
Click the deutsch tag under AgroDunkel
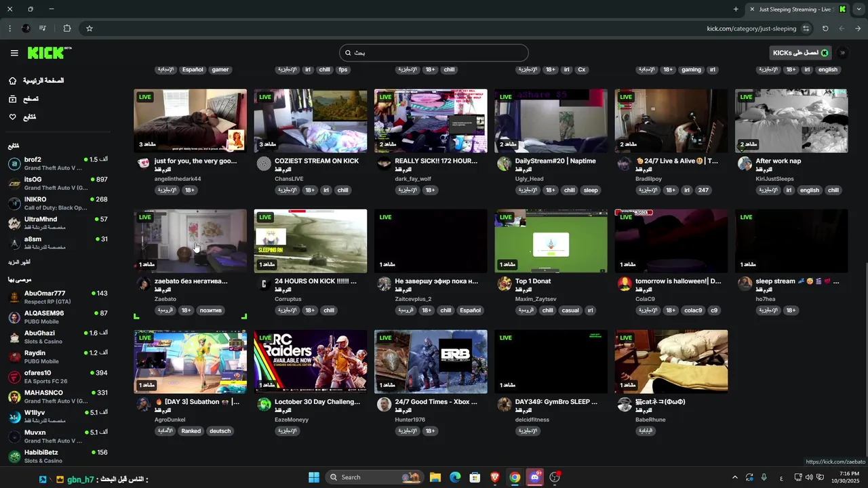click(220, 431)
